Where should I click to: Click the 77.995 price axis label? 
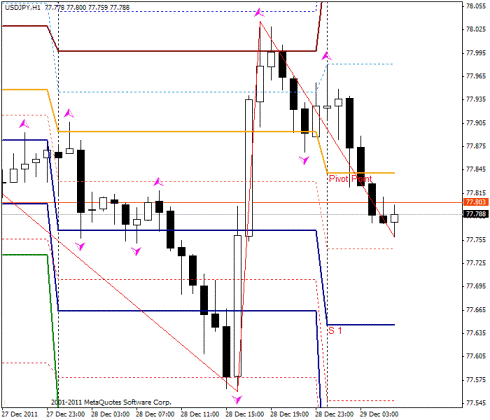click(476, 53)
